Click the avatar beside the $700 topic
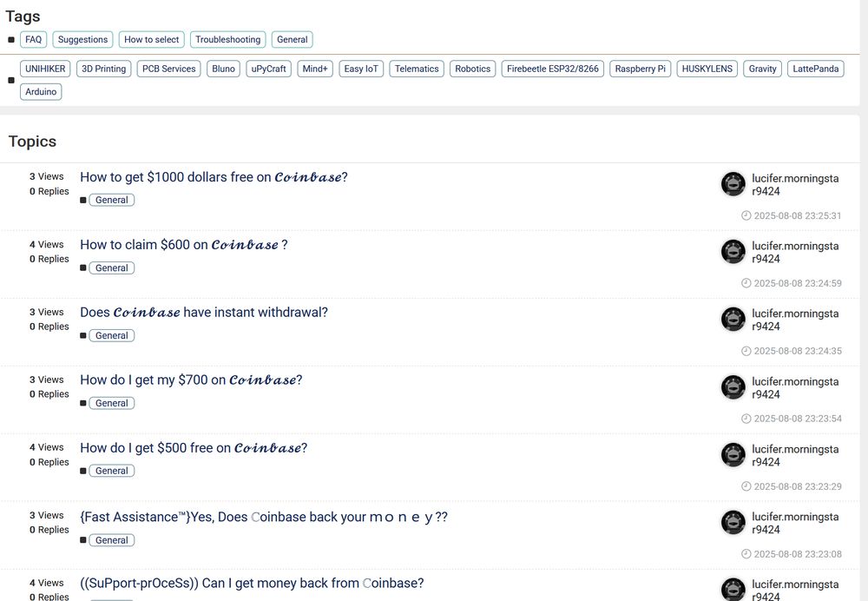 pyautogui.click(x=733, y=387)
